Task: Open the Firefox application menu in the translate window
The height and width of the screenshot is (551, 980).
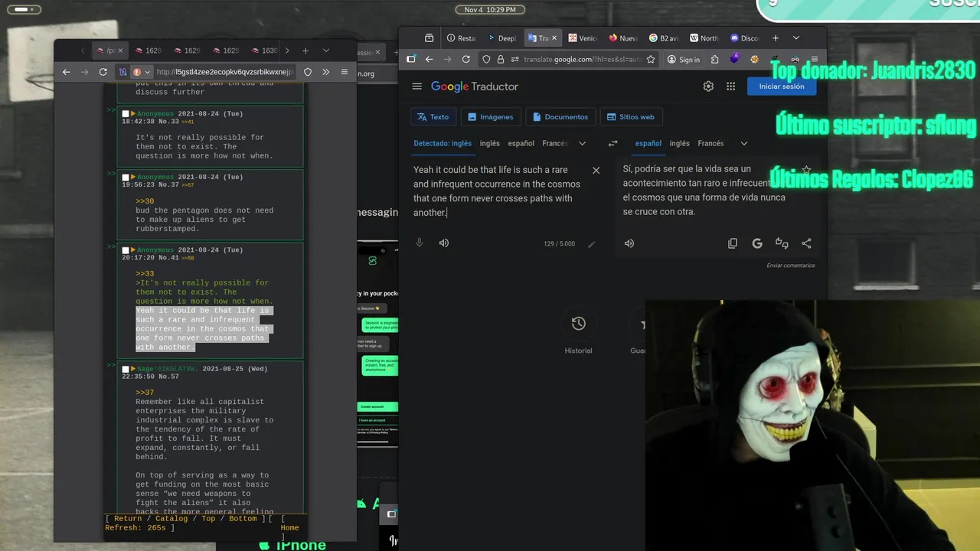Action: tap(815, 59)
